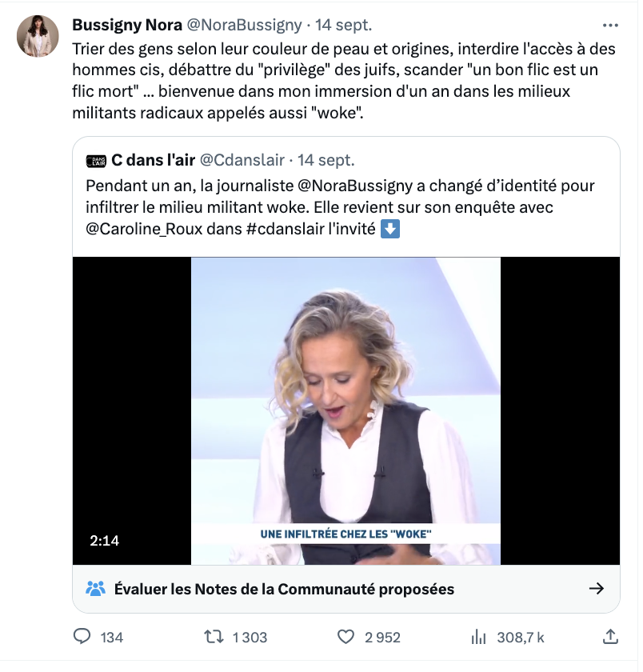643x672 pixels.
Task: Click the 2:14 video duration badge
Action: click(105, 541)
